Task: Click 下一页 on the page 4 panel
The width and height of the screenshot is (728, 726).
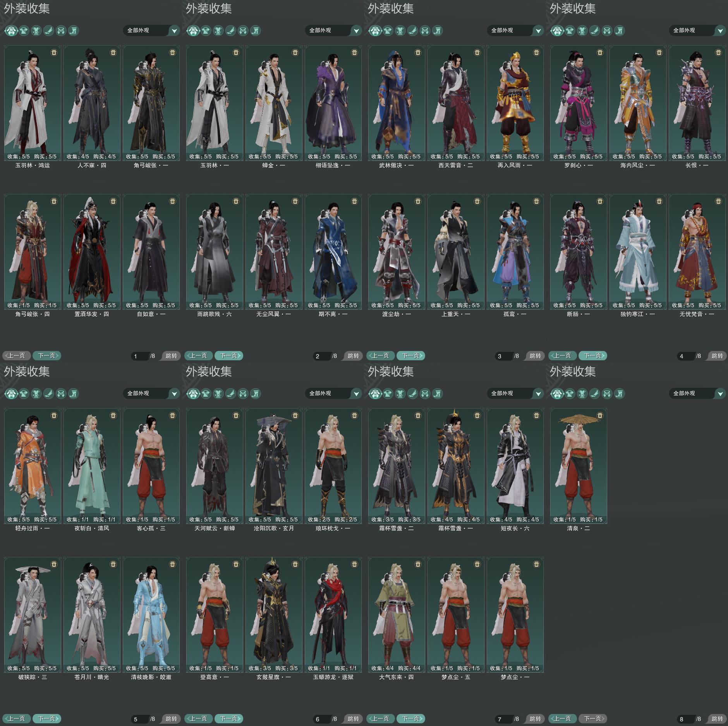Action: [x=593, y=356]
